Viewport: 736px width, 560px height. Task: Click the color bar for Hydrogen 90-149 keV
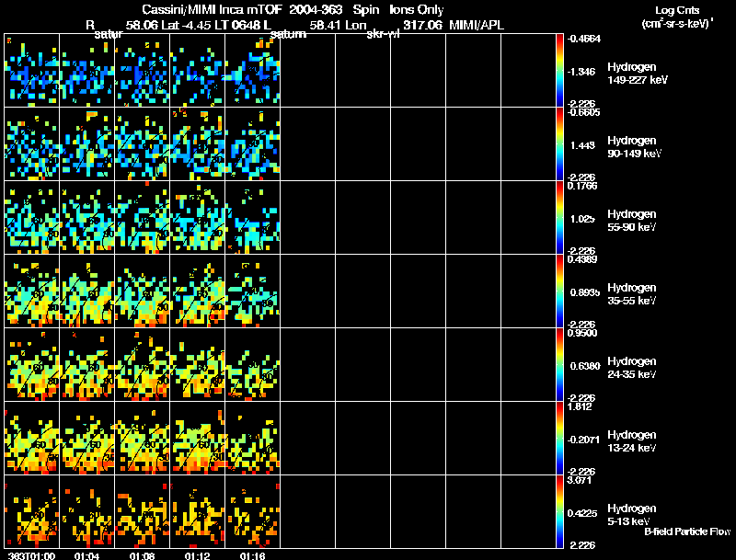559,144
